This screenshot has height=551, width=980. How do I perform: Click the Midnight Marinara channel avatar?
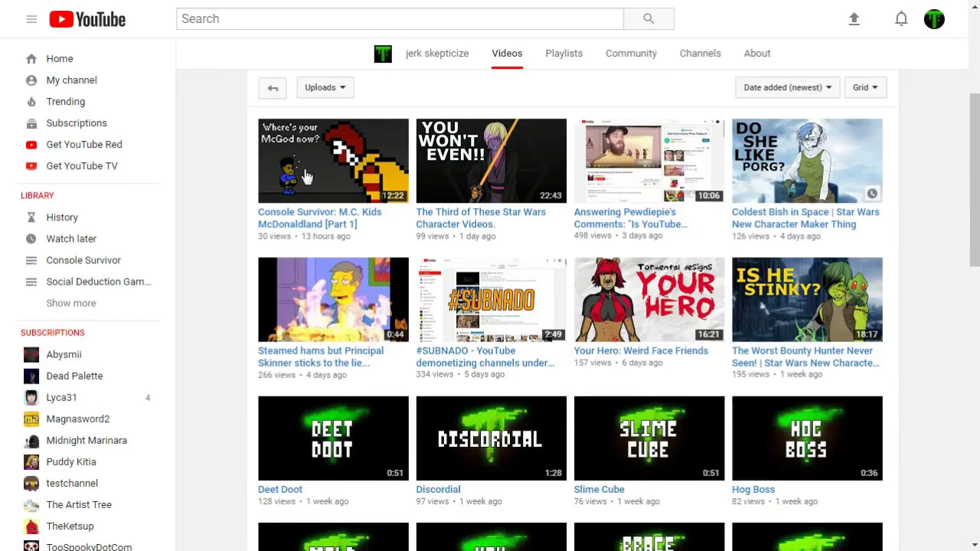point(31,440)
